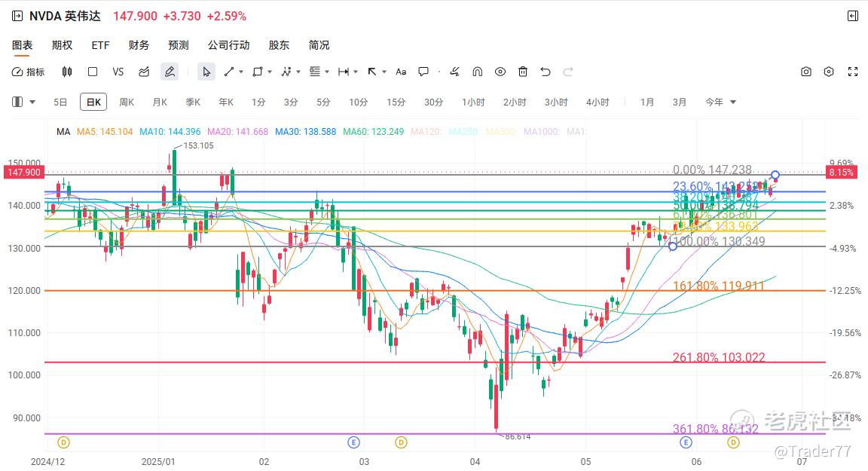Image resolution: width=868 pixels, height=471 pixels.
Task: Expand the wave pattern tool dropdown arrow
Action: [x=298, y=72]
